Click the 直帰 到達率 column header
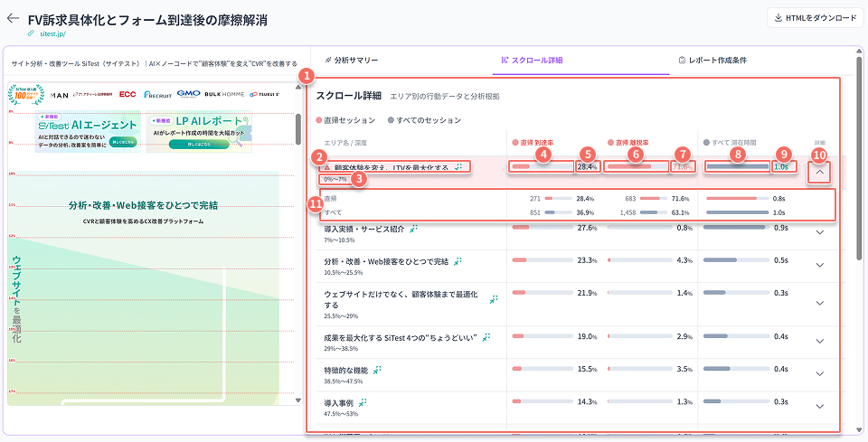This screenshot has width=868, height=442. (533, 143)
